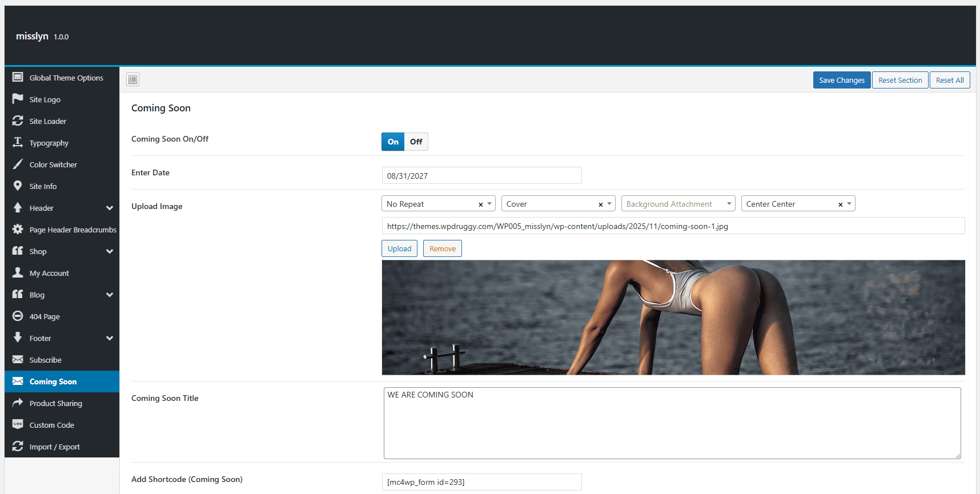Click the expand all sections icon
The width and height of the screenshot is (980, 494).
click(x=133, y=79)
